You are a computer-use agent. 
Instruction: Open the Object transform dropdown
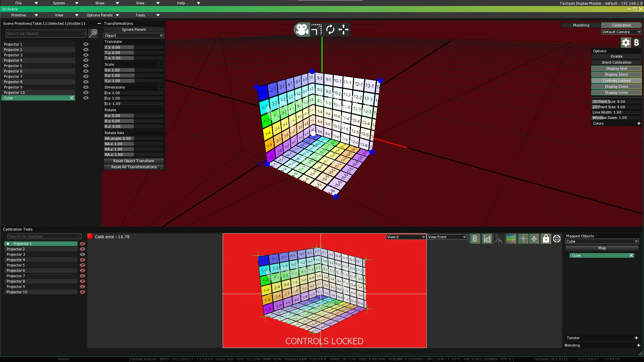(x=133, y=36)
